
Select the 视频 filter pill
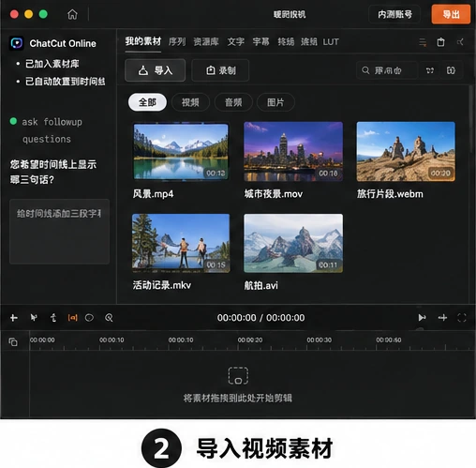click(190, 102)
